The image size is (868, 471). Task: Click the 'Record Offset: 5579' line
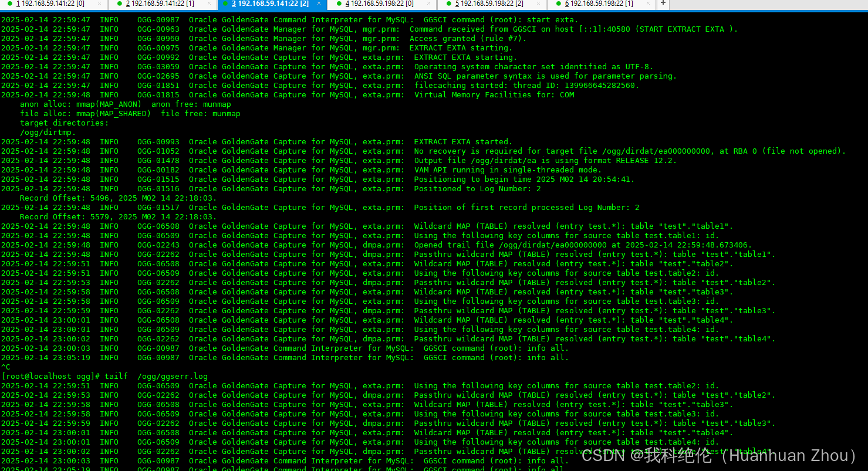click(x=119, y=217)
